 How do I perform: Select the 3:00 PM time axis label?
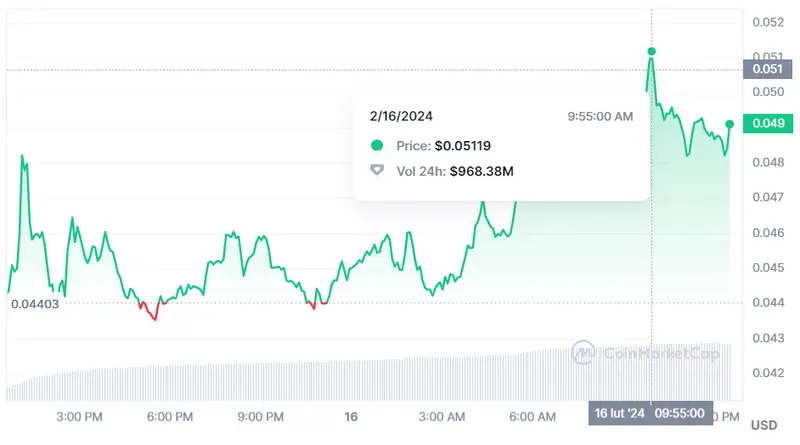pos(77,415)
